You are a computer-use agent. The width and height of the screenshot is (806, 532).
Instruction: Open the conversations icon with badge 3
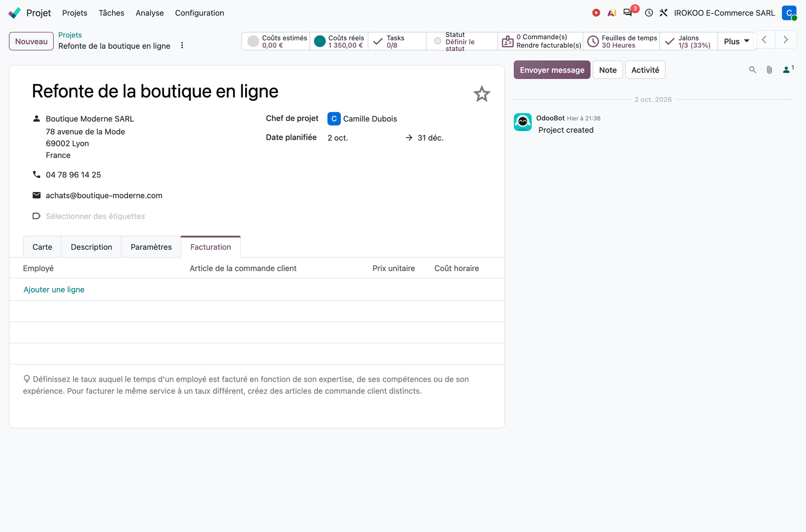[628, 13]
